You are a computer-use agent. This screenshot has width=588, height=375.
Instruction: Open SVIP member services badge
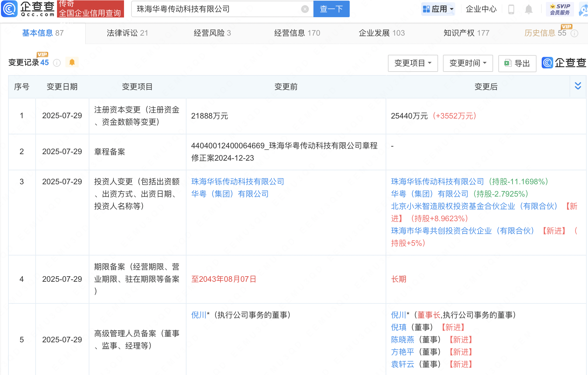click(x=560, y=9)
